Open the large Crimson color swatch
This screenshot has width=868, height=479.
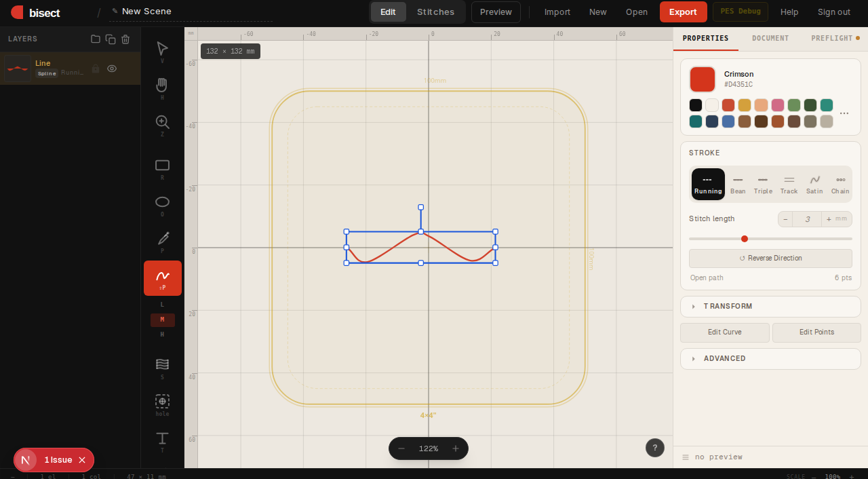[x=703, y=79]
